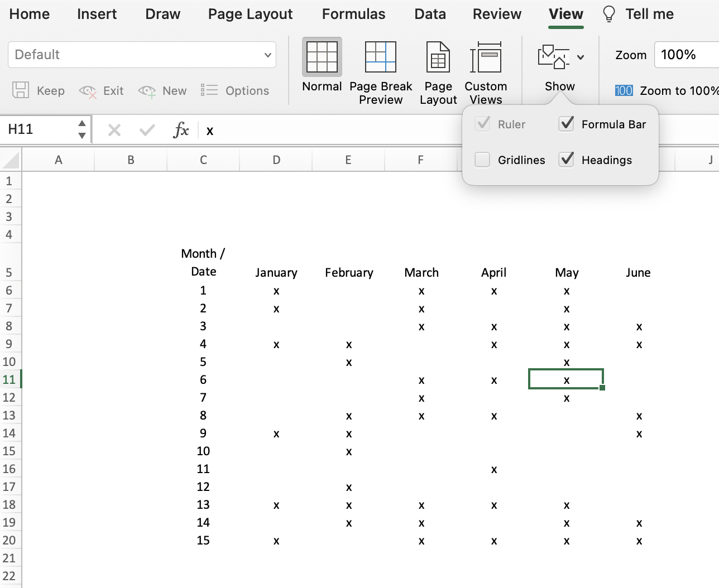719x588 pixels.
Task: Uncheck the Headings checkbox
Action: tap(566, 160)
